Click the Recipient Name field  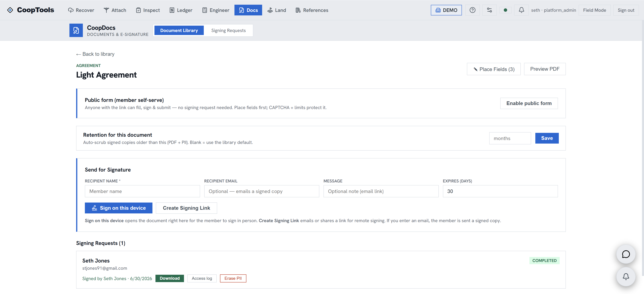(142, 191)
